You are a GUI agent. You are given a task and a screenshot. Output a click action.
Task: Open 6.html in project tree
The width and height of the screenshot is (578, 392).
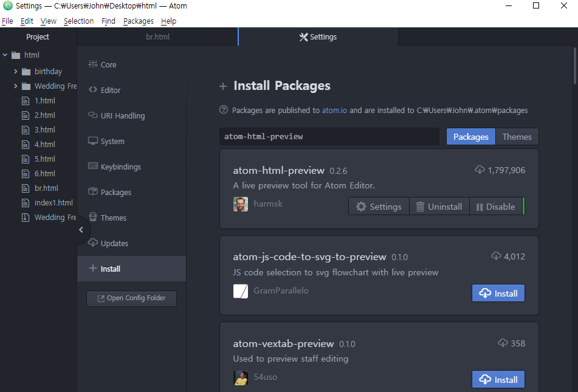coord(38,173)
